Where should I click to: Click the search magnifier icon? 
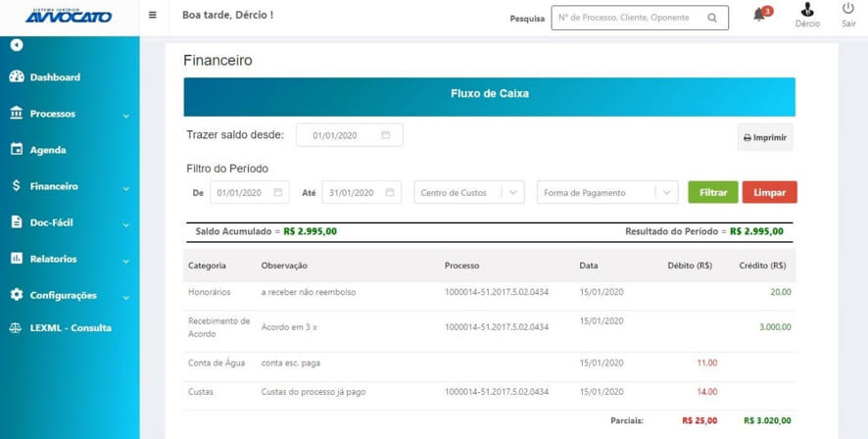point(712,18)
